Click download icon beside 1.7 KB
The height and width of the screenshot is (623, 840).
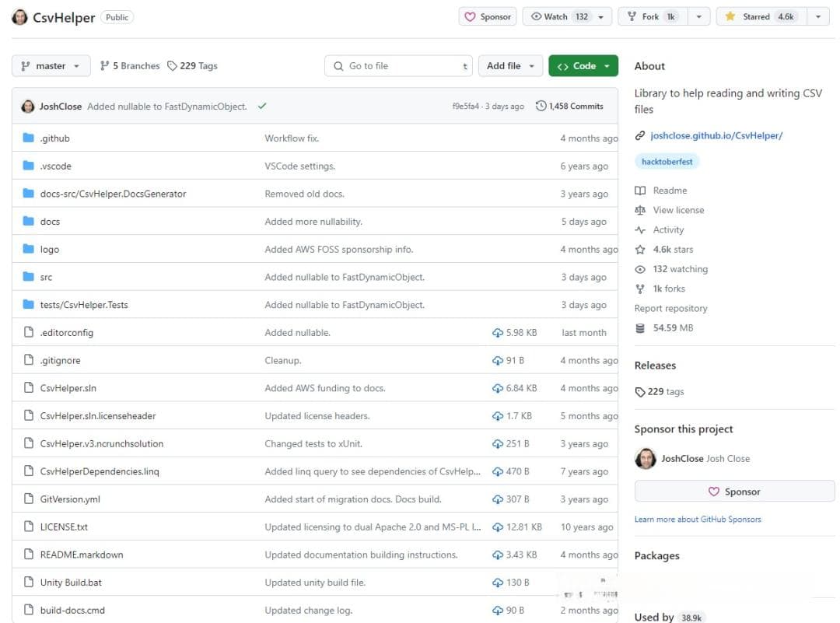pyautogui.click(x=498, y=416)
